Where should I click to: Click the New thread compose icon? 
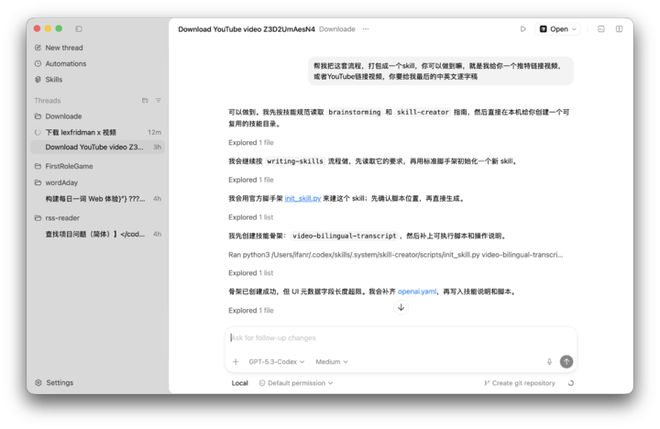click(38, 48)
